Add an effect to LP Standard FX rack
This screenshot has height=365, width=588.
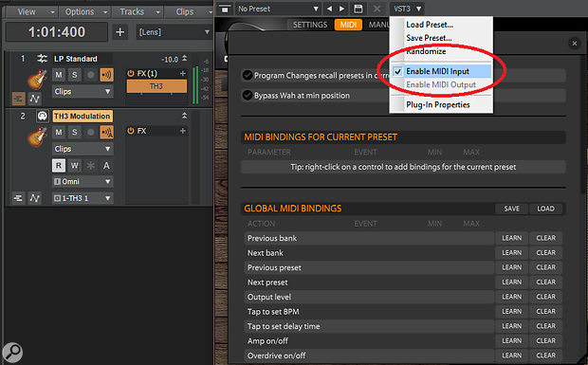click(x=183, y=73)
